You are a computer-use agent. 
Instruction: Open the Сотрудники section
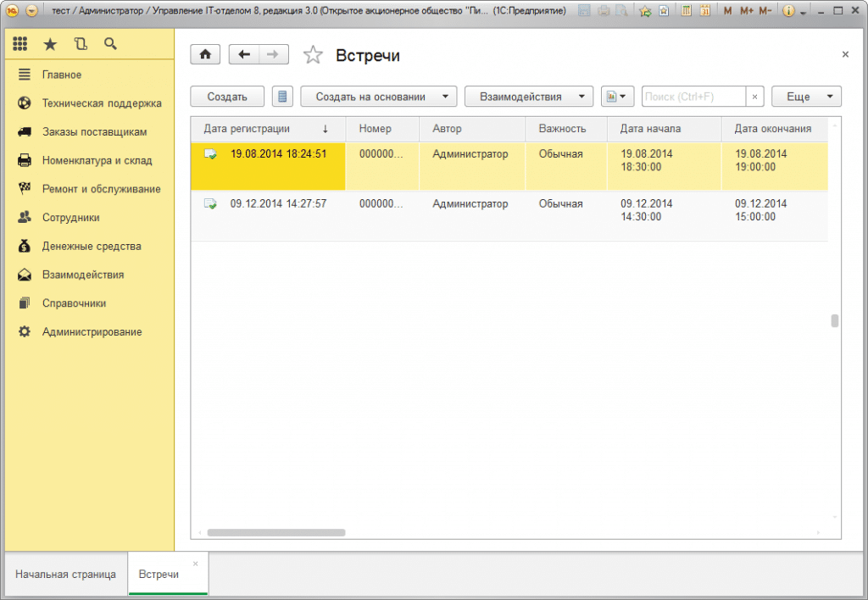click(x=71, y=218)
